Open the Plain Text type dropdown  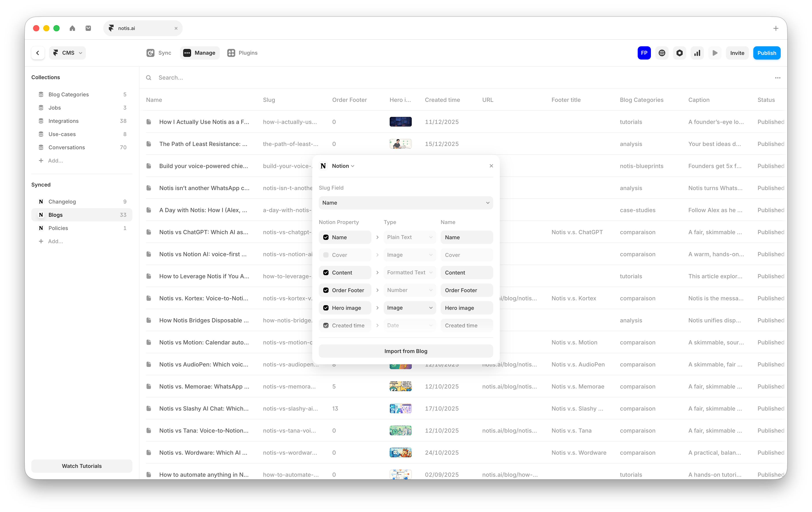[410, 237]
